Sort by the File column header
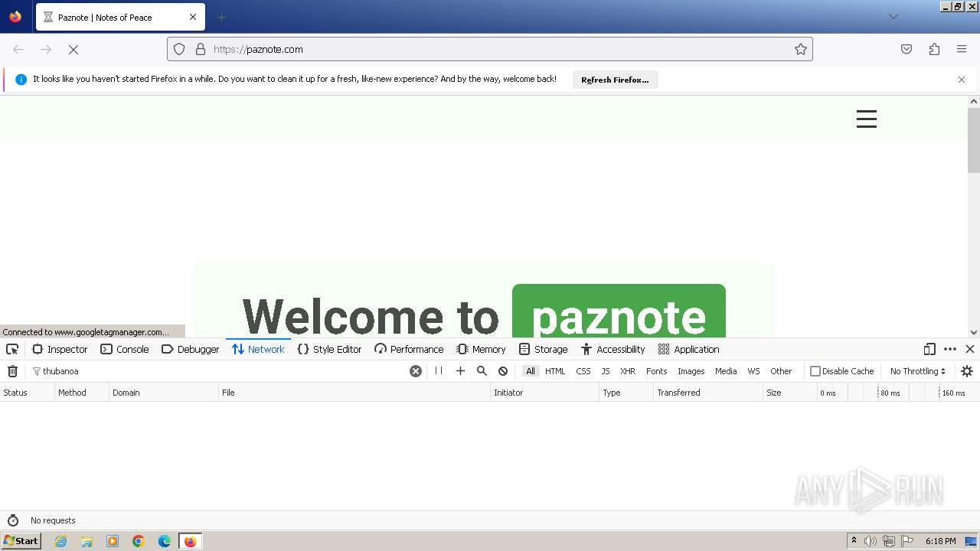Viewport: 980px width, 551px height. 354,393
